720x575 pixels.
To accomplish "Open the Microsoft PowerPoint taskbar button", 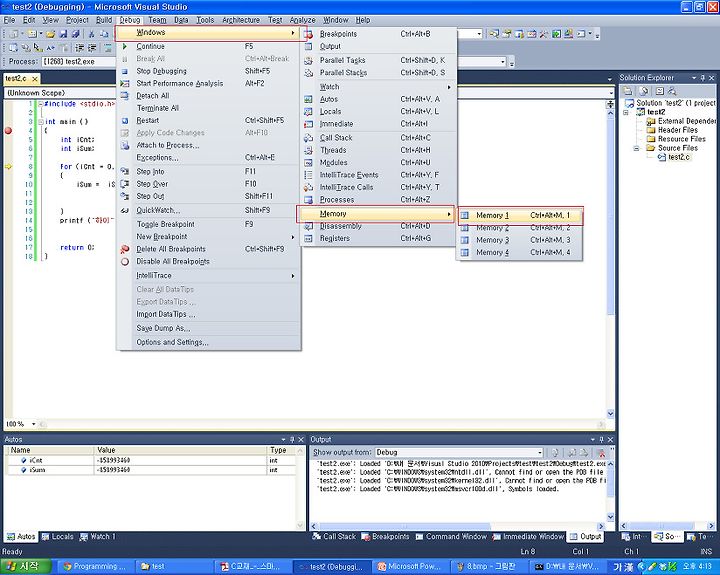I will (409, 567).
